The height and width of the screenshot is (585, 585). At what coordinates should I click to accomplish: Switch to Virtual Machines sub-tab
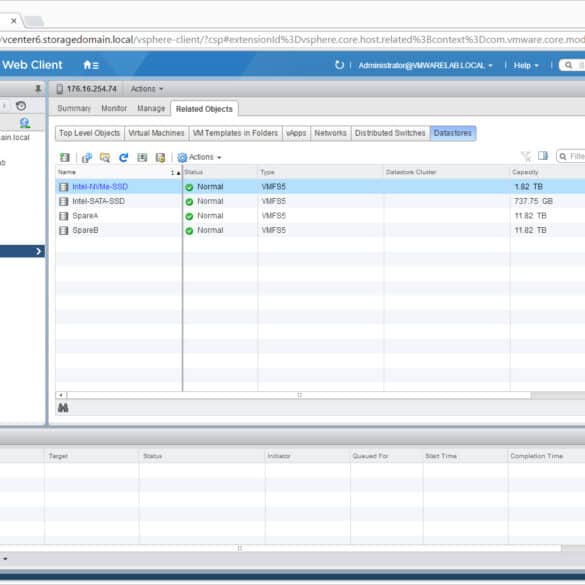coord(156,133)
